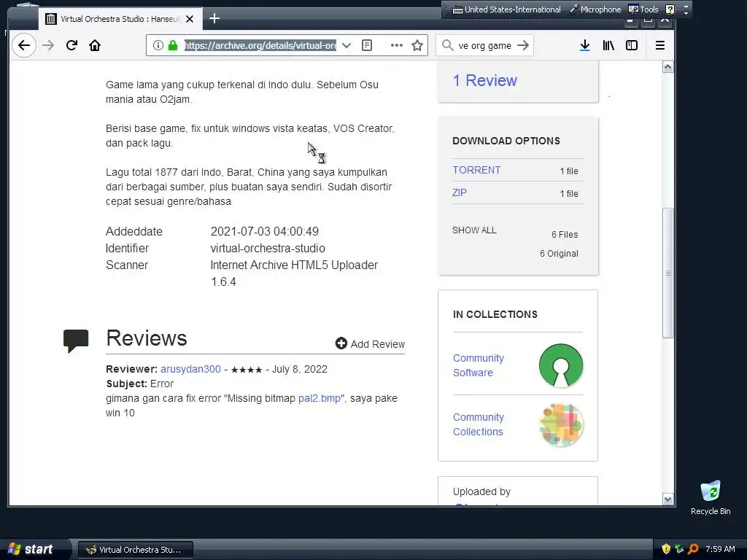Open the Recycle Bin desktop icon
The image size is (747, 560).
point(711,497)
